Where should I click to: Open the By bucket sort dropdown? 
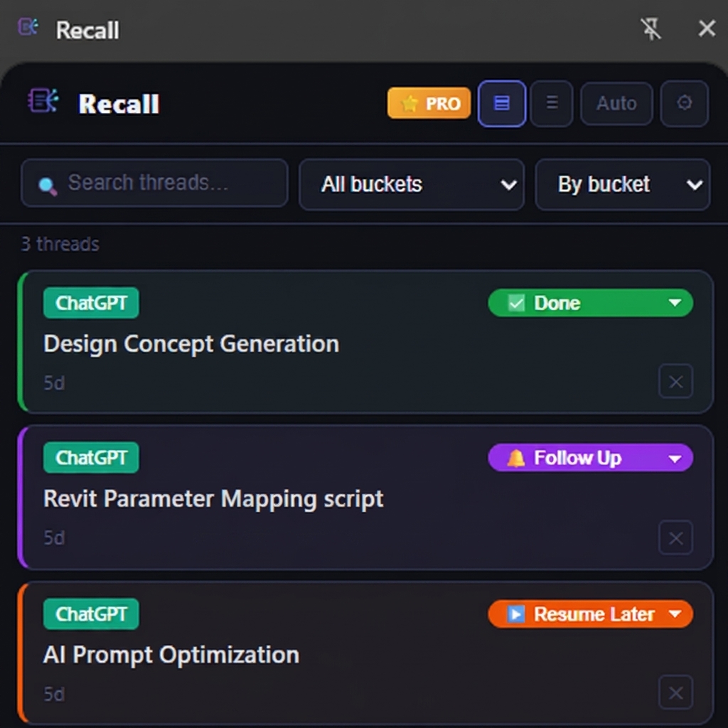click(622, 184)
